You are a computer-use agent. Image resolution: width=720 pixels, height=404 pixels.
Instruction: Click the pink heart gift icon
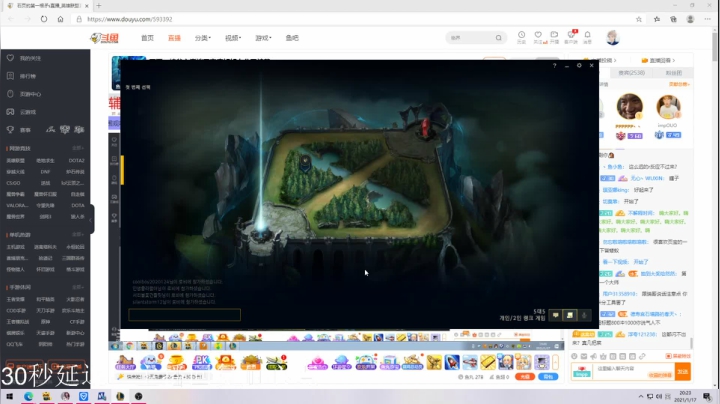pos(317,363)
